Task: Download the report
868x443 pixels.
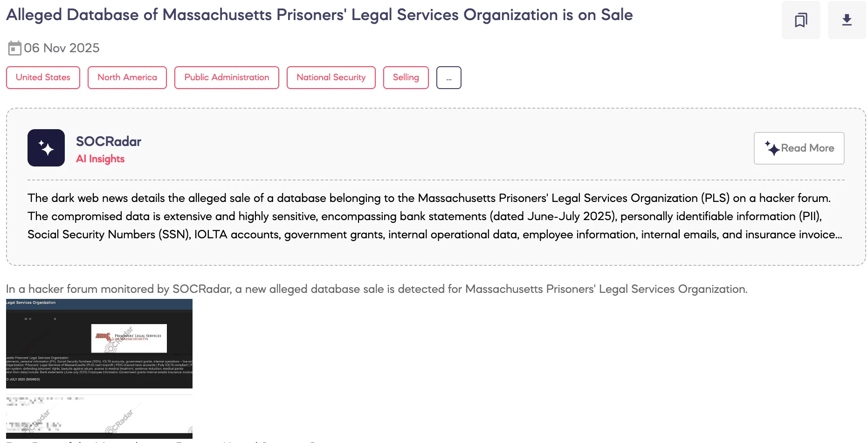Action: point(847,20)
